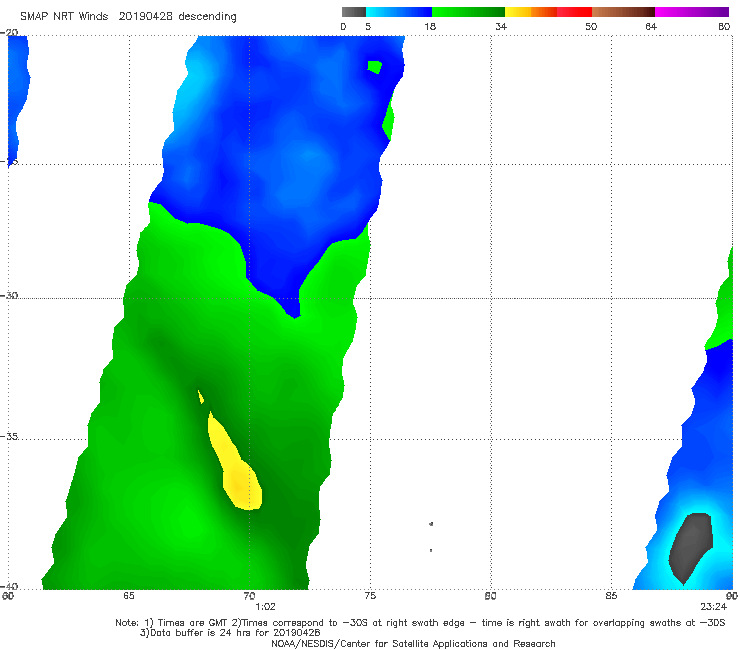Click the color bar label '50'

(591, 26)
